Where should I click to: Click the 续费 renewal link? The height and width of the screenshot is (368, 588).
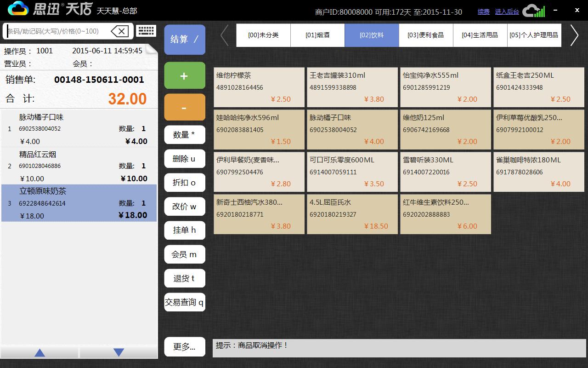click(483, 11)
